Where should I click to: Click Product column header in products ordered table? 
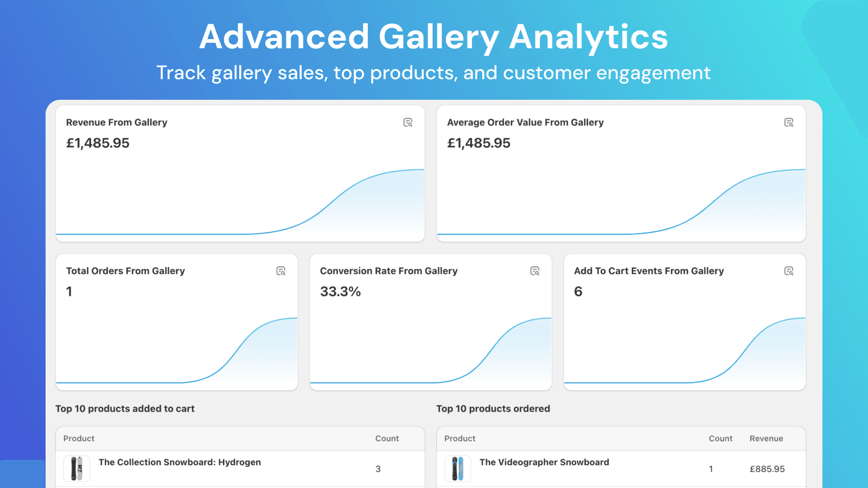[459, 439]
